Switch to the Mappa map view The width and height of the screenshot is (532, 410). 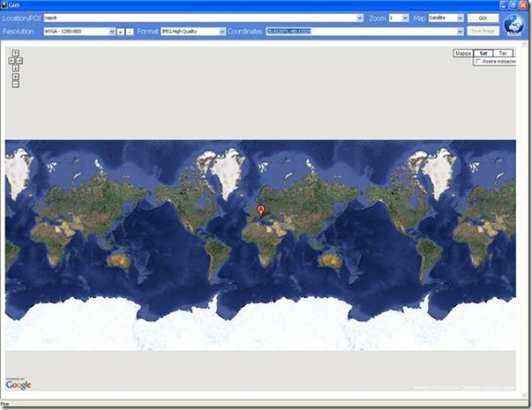click(x=463, y=53)
